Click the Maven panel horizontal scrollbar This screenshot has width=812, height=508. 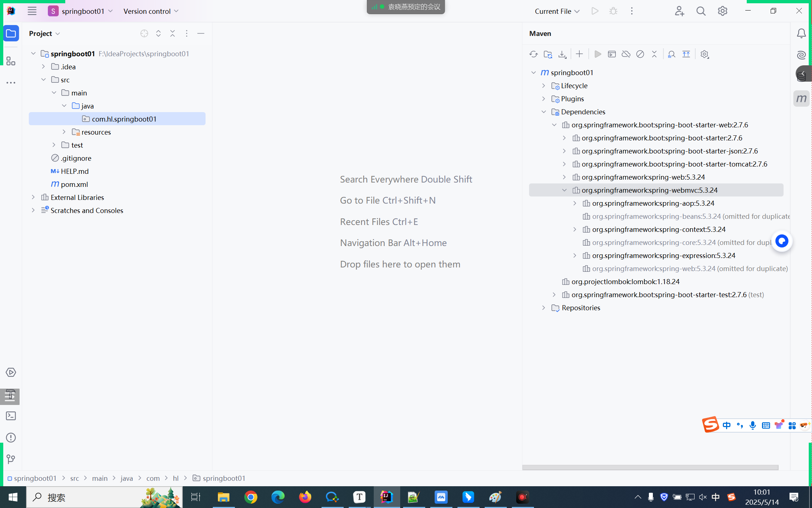pos(650,467)
